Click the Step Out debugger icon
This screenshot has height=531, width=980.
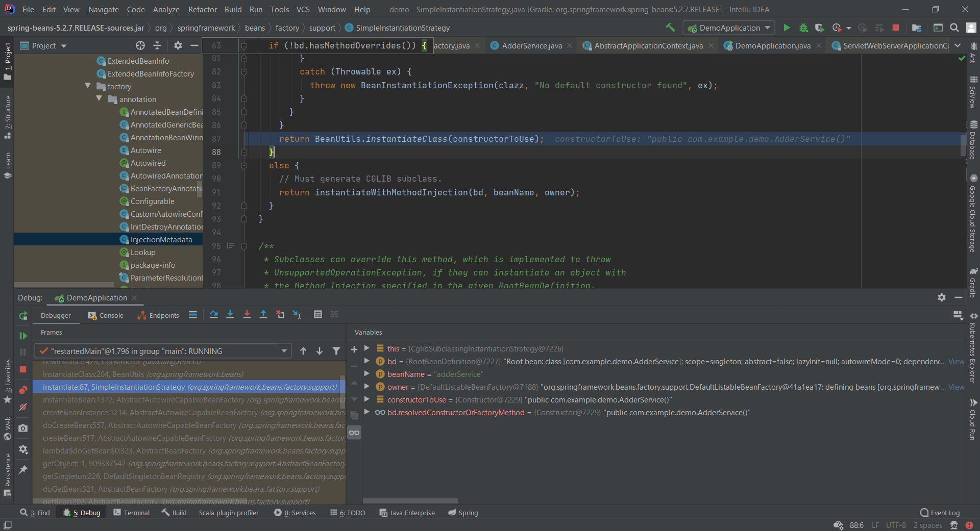pos(263,315)
